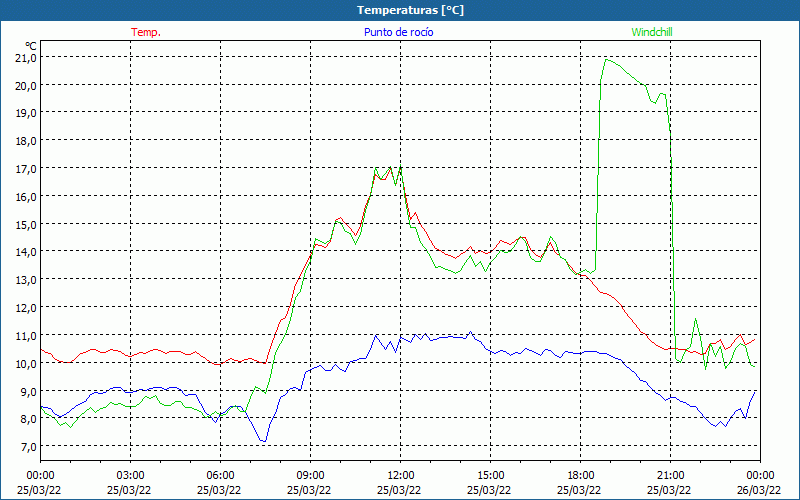Click the 20,0 y-axis label
The height and width of the screenshot is (500, 800).
(x=26, y=86)
